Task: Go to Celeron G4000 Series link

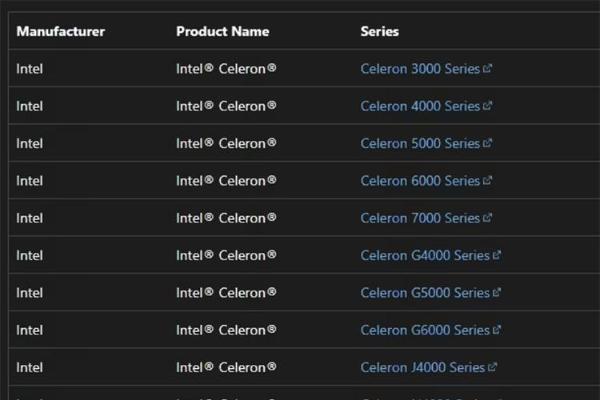Action: pos(425,255)
